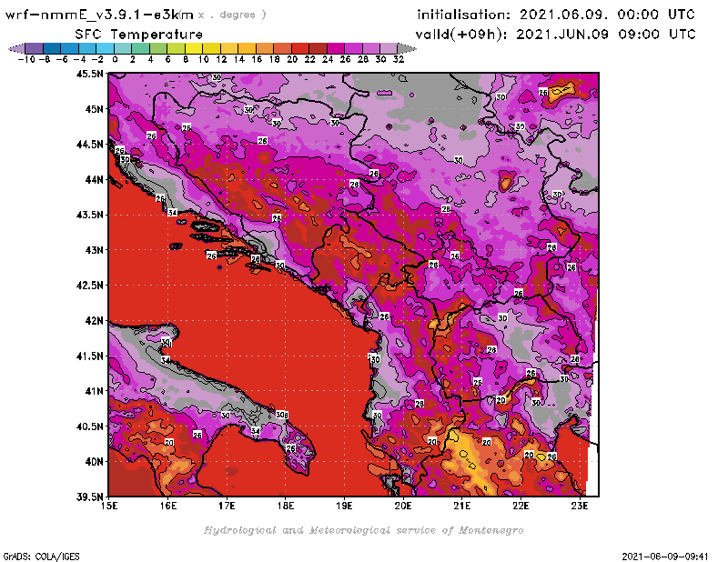Select the 40N latitude label
This screenshot has width=728, height=562.
pos(94,462)
